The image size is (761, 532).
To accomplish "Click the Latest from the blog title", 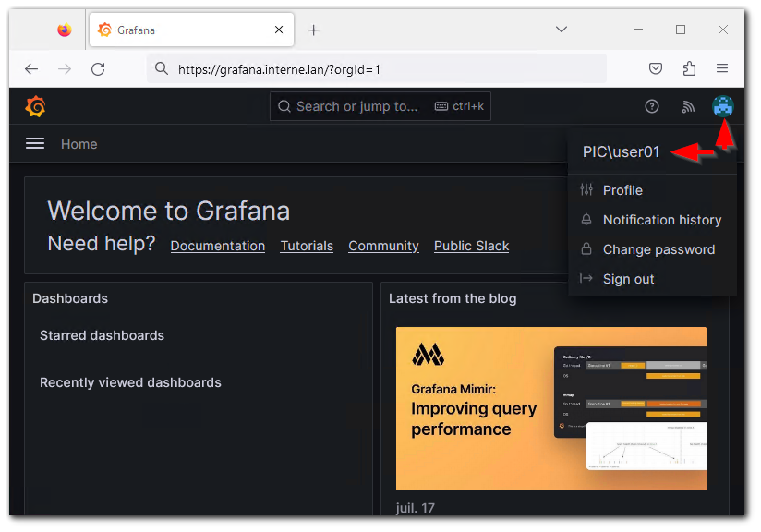I will point(453,298).
